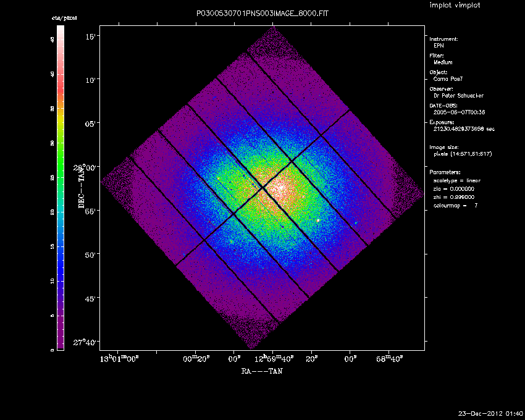Click the 'implot vimplot' header text
This screenshot has height=420, width=525.
(455, 5)
